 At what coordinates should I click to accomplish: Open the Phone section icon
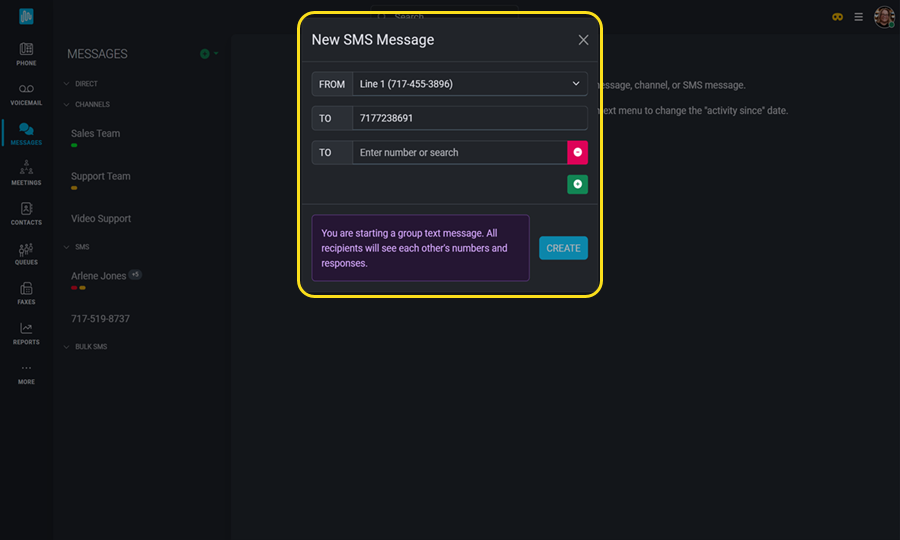(26, 54)
